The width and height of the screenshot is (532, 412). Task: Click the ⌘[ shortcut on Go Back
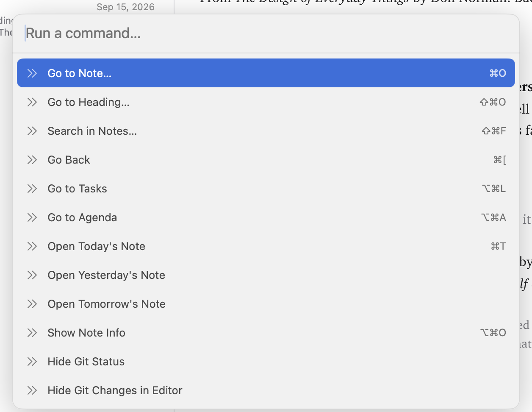(500, 160)
